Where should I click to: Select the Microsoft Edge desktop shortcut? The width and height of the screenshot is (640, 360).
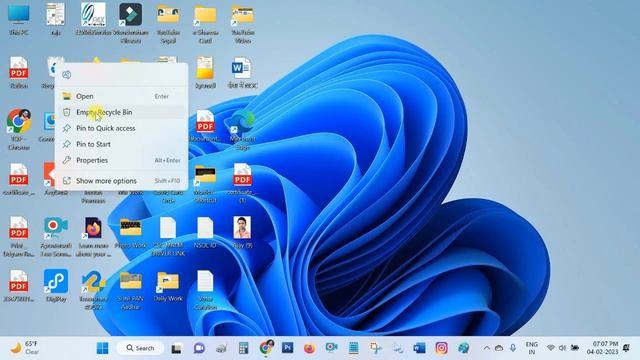click(242, 130)
